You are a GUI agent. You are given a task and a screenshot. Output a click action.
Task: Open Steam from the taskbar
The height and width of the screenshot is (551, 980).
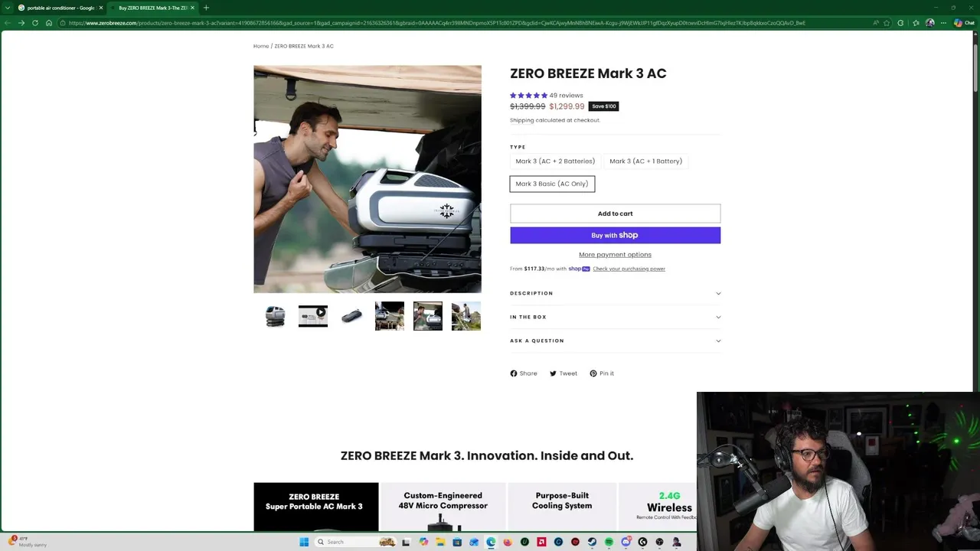592,542
